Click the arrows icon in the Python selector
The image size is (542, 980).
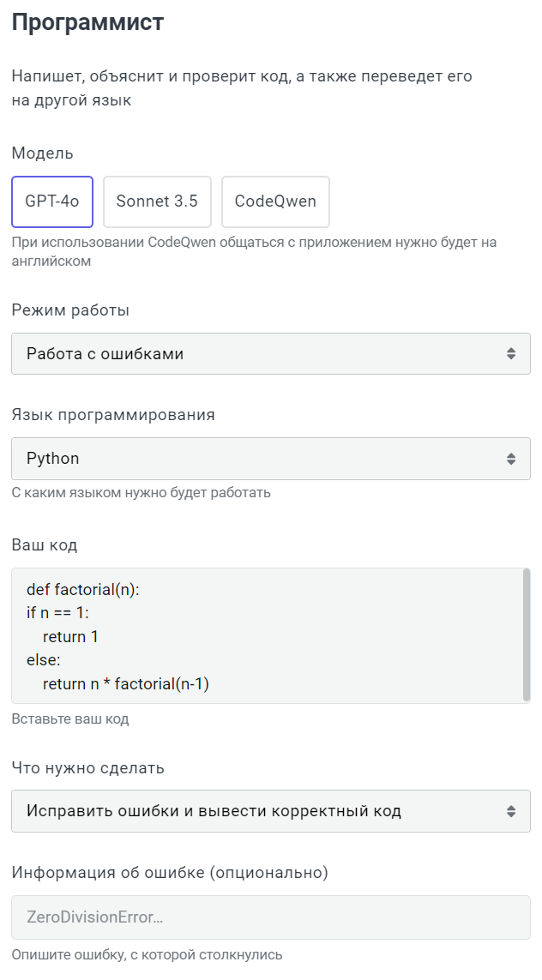511,459
